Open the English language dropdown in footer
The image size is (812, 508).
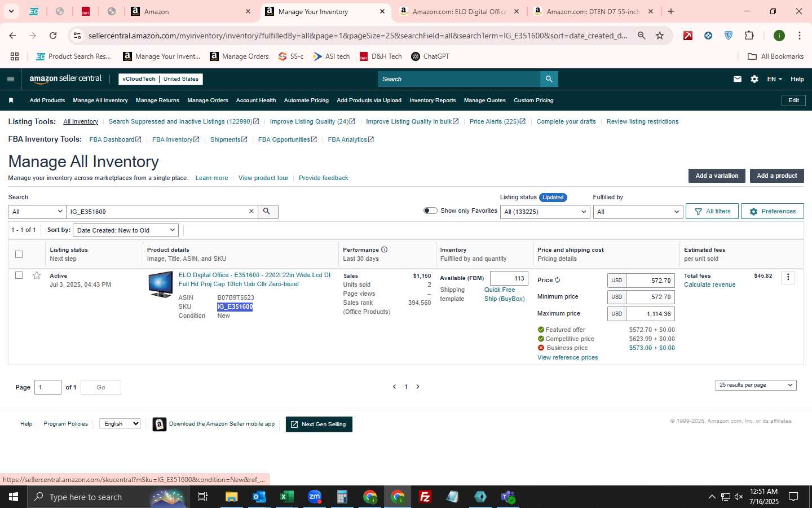[120, 423]
